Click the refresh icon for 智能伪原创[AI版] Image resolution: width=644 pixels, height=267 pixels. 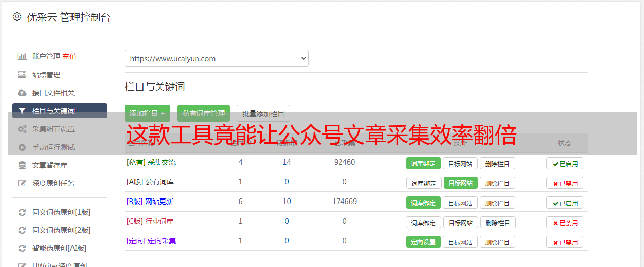[x=22, y=248]
